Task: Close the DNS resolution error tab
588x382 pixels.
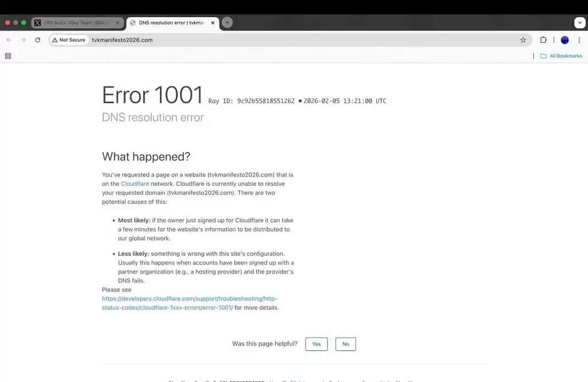Action: (x=213, y=23)
